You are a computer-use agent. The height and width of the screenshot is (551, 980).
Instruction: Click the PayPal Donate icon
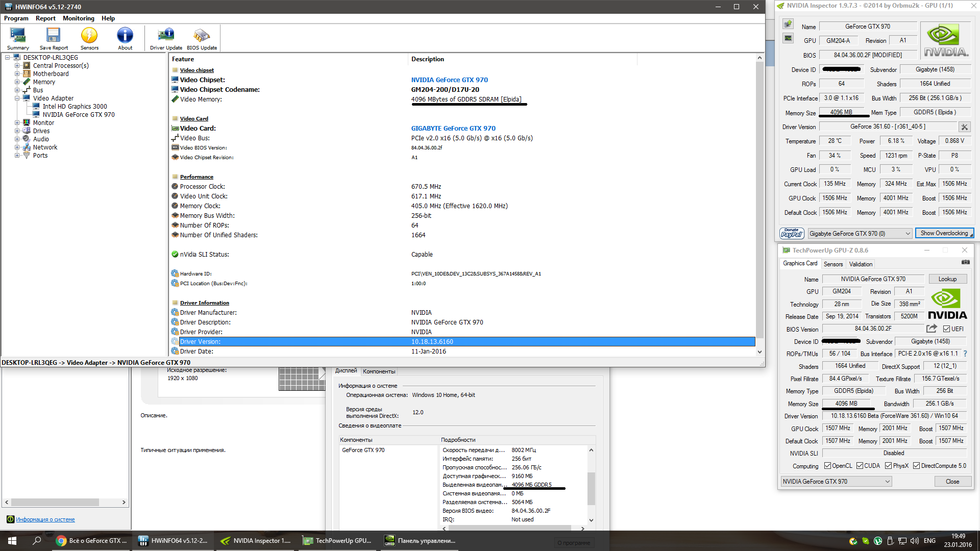792,233
